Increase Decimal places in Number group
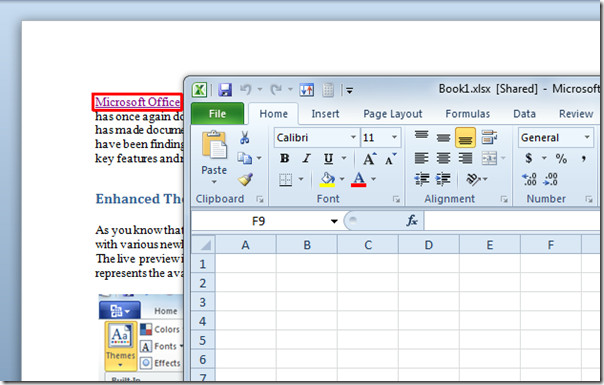Image resolution: width=604 pixels, height=385 pixels. point(529,179)
